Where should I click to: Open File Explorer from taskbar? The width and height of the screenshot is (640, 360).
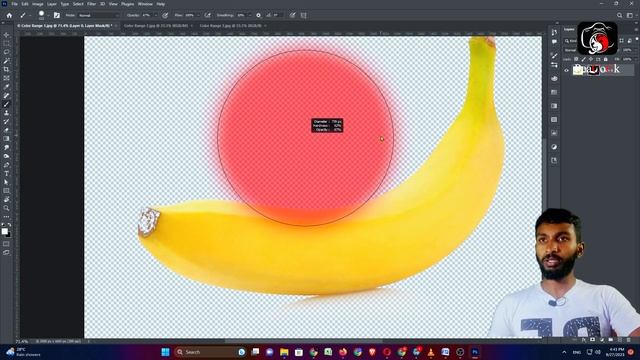click(284, 352)
